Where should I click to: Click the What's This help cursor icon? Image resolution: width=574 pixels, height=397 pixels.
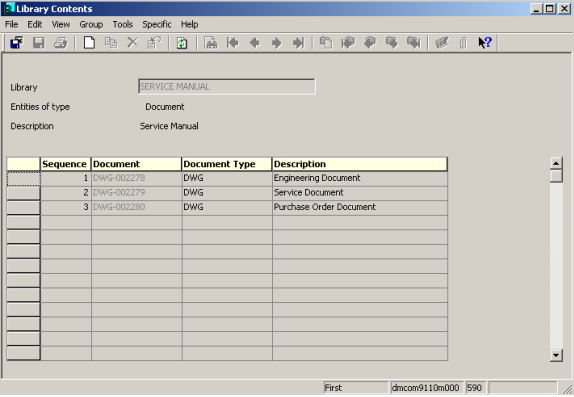click(x=485, y=43)
